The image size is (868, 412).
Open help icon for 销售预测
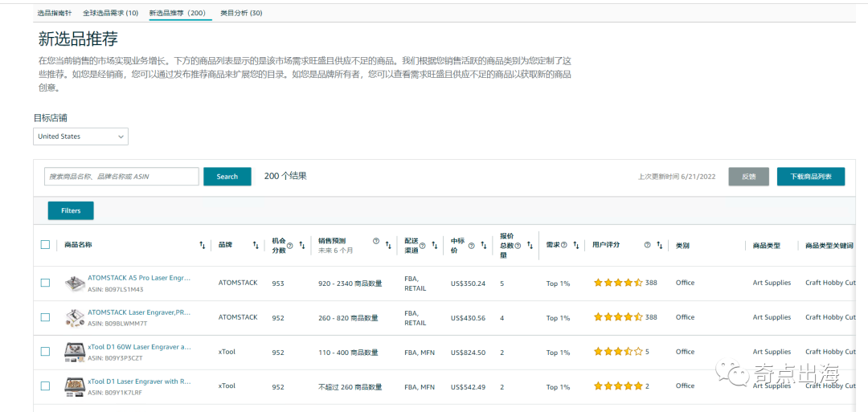point(376,241)
